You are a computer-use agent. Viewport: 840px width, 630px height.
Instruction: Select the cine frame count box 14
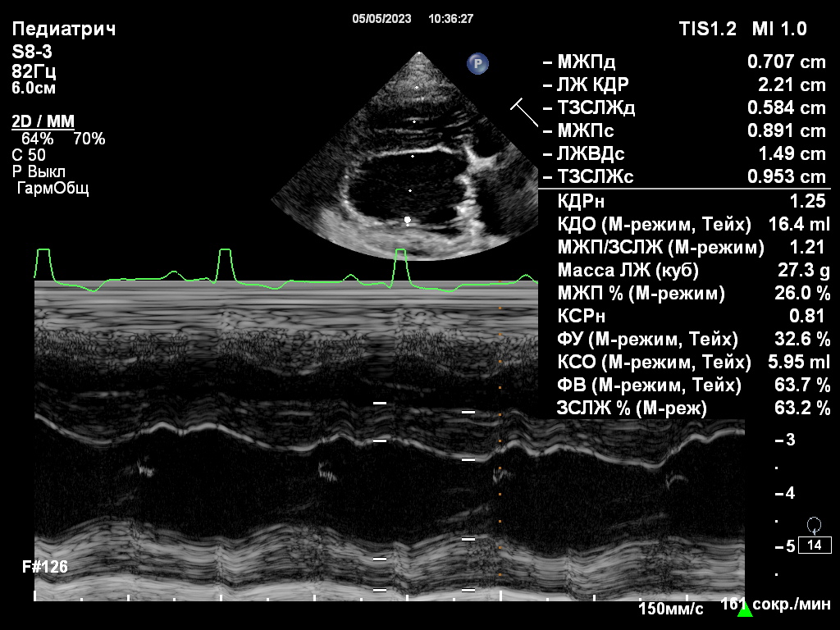coord(815,546)
